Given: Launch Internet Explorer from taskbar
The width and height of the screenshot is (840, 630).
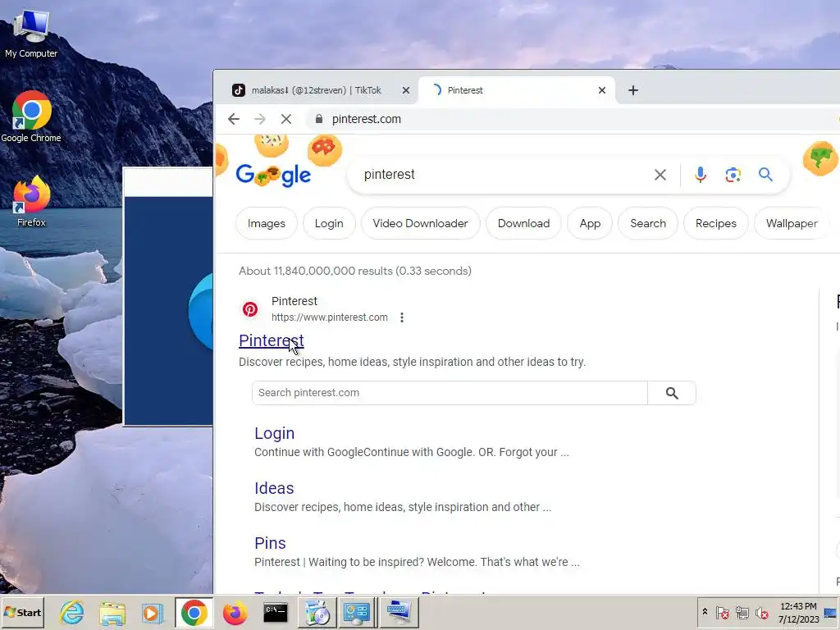Looking at the screenshot, I should point(72,612).
